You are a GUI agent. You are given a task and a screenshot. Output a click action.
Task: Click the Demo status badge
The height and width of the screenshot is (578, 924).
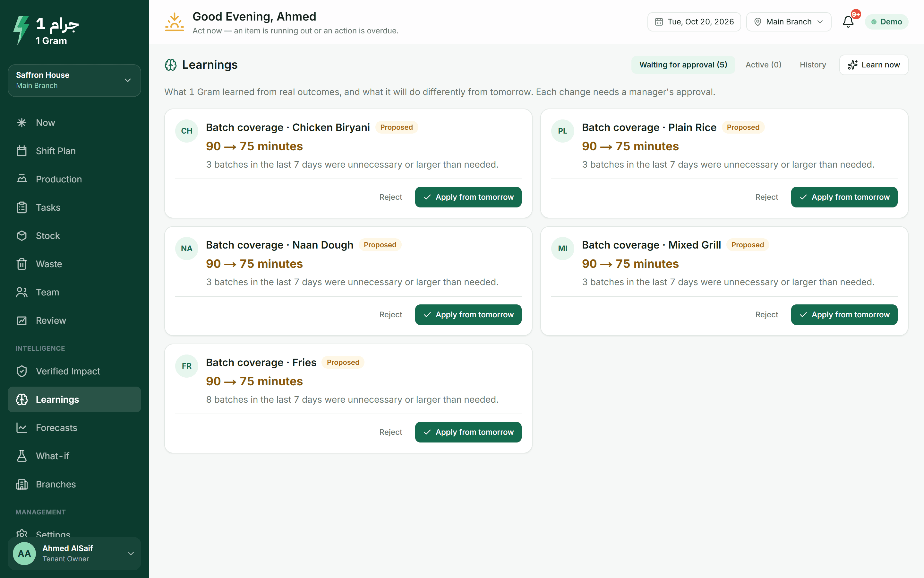(886, 22)
